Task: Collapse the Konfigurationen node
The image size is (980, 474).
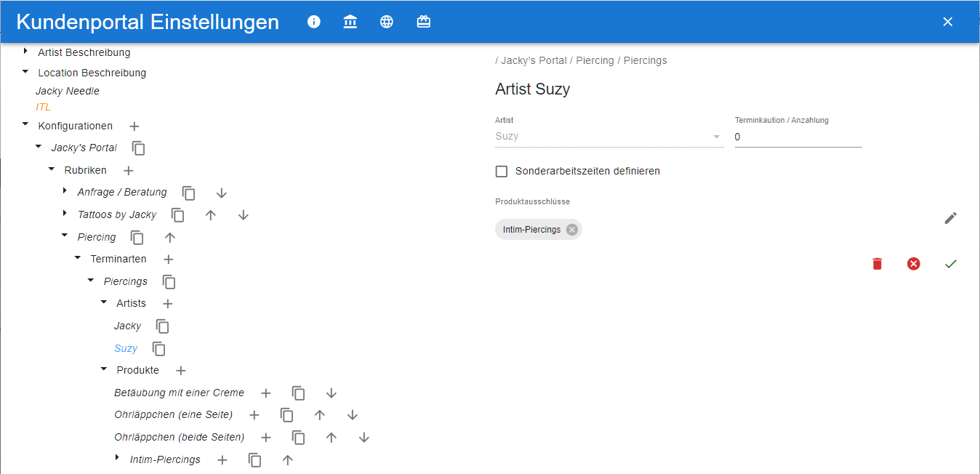Action: pos(25,124)
